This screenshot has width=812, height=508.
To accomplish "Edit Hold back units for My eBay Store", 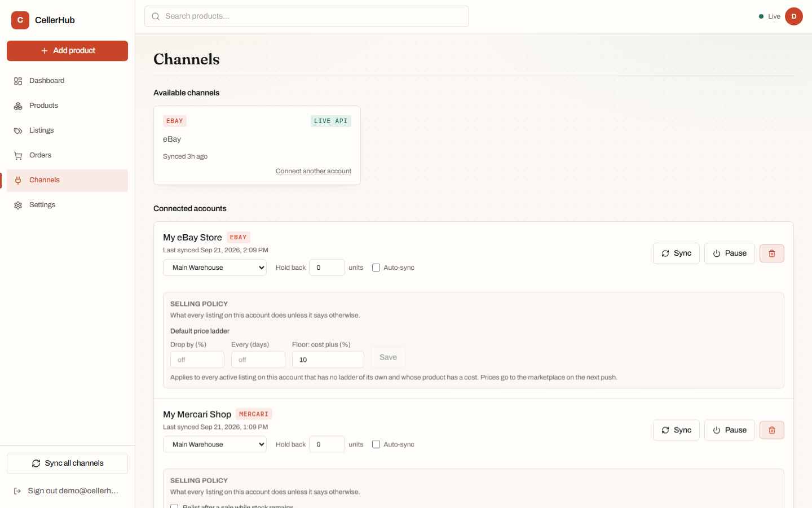I will (x=327, y=268).
